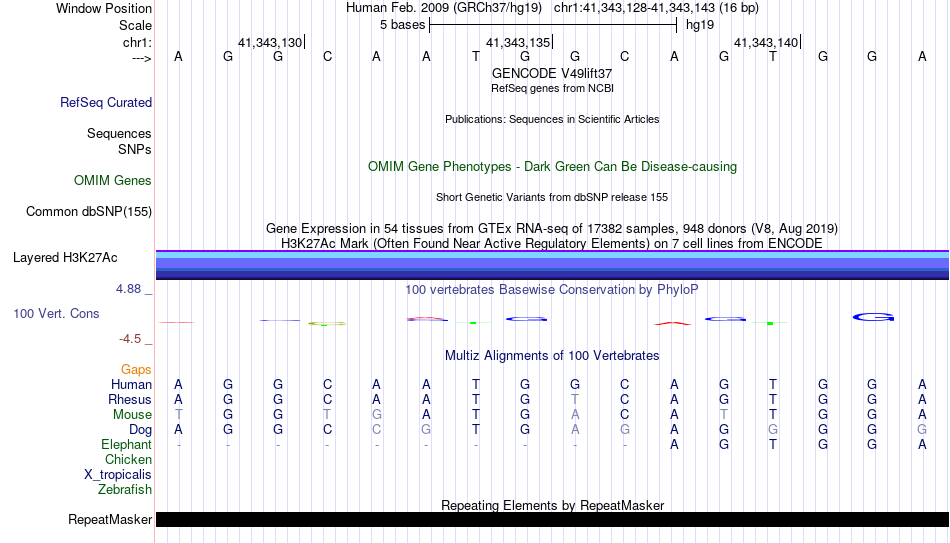The width and height of the screenshot is (950, 543).
Task: Click the layered H3K27Ac signal band
Action: click(553, 265)
